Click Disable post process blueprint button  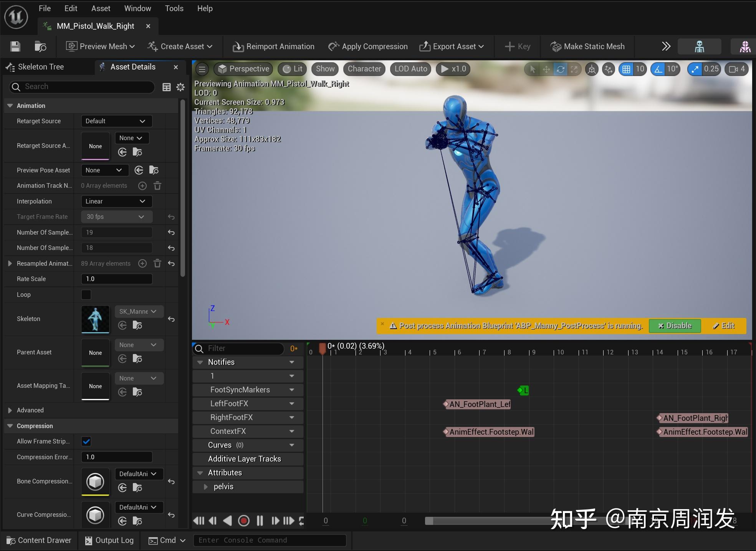pyautogui.click(x=675, y=326)
